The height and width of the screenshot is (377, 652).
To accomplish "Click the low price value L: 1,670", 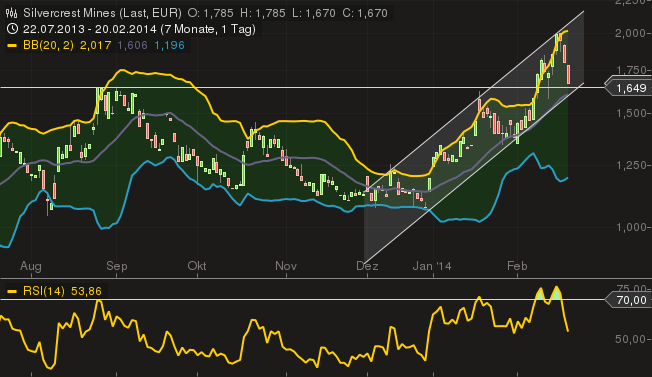I will click(314, 13).
